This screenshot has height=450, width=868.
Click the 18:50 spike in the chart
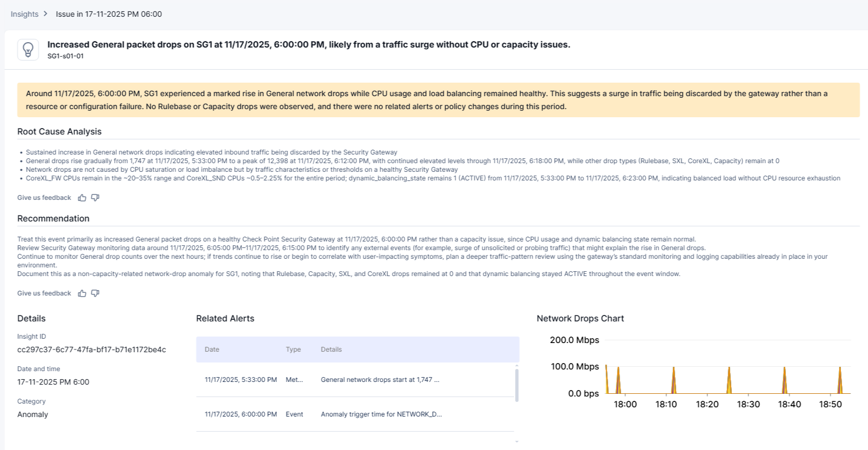pos(840,380)
